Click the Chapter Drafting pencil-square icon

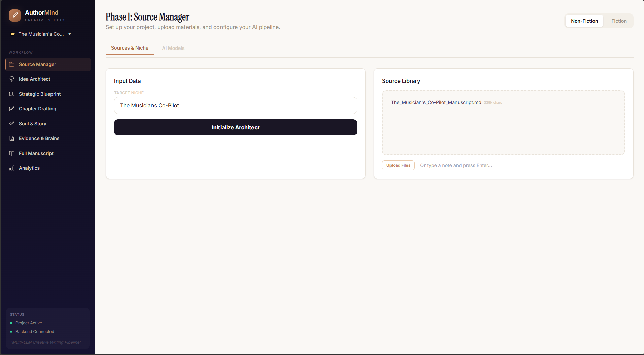point(12,109)
